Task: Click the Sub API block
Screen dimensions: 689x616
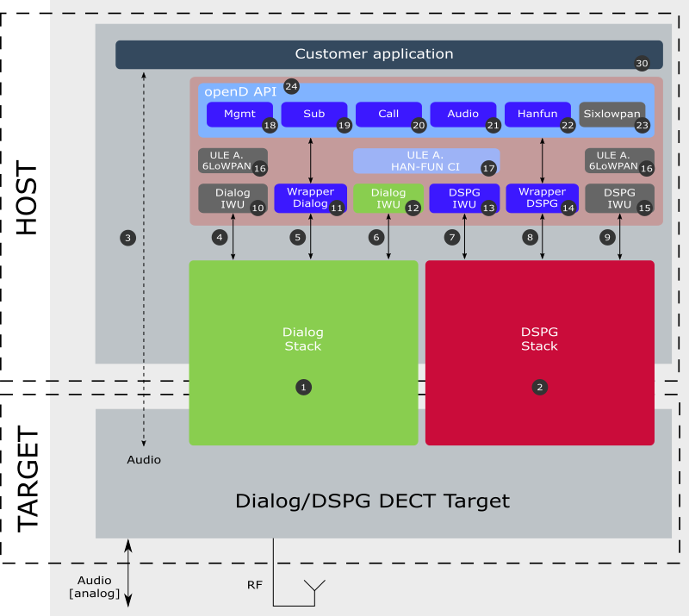Action: (x=314, y=115)
